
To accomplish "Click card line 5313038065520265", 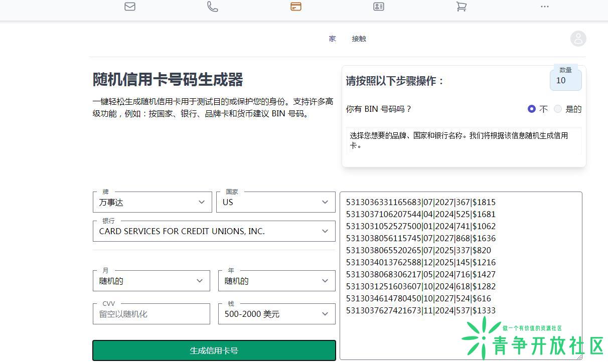I will pos(418,250).
